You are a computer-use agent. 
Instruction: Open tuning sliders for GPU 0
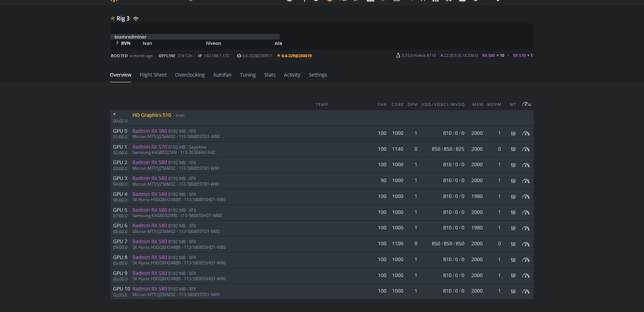tap(513, 133)
